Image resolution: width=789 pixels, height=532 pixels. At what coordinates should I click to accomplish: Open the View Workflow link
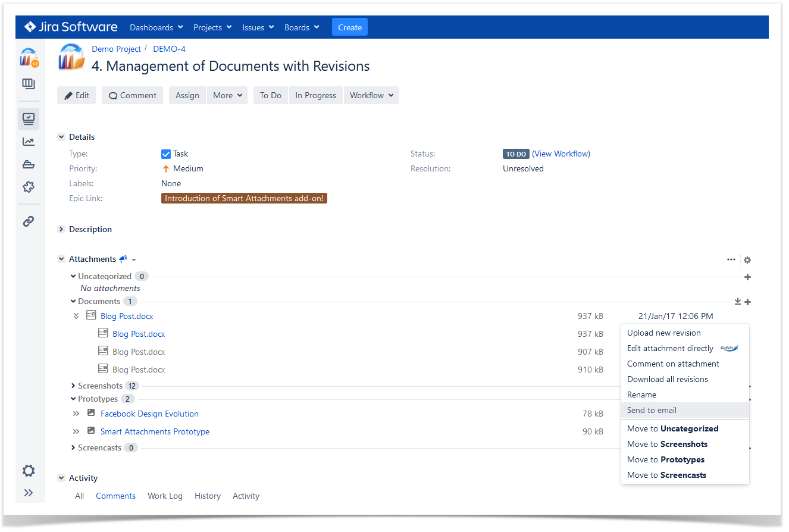point(561,154)
